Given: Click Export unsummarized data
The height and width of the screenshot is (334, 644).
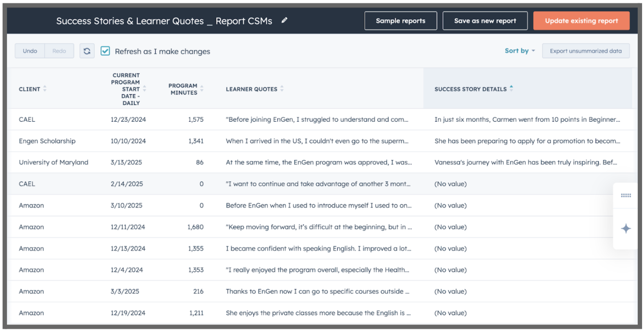Looking at the screenshot, I should [x=586, y=51].
